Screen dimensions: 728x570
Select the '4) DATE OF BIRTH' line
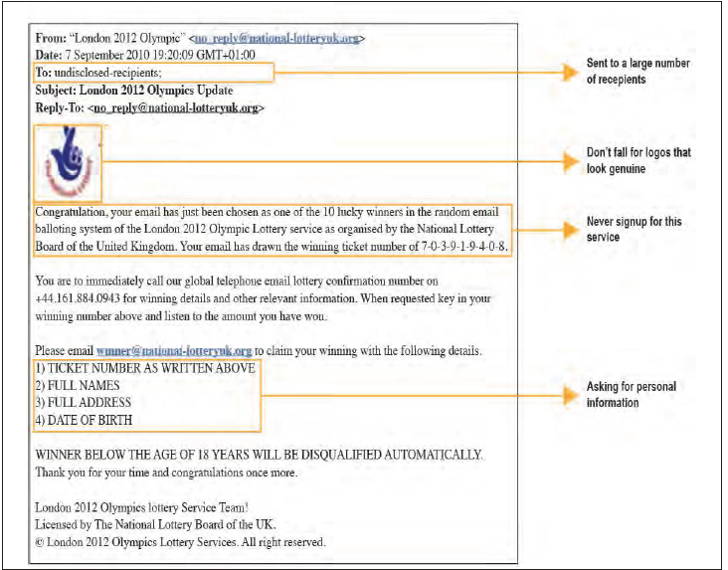[84, 420]
